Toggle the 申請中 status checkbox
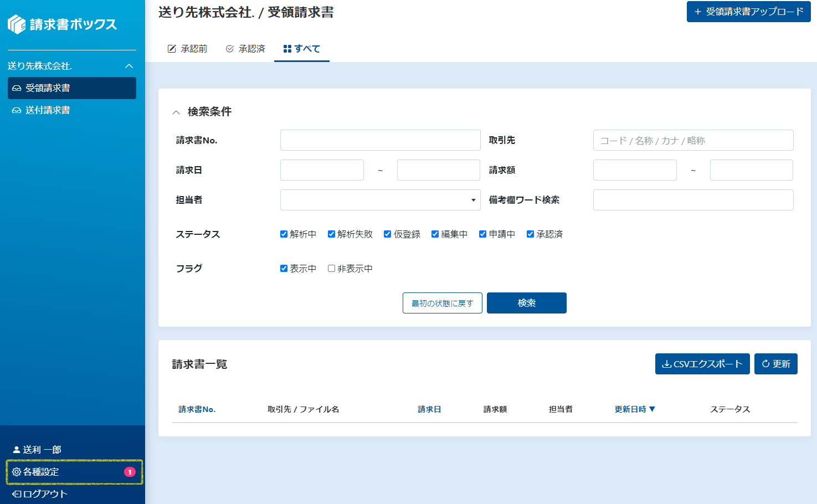 tap(482, 234)
